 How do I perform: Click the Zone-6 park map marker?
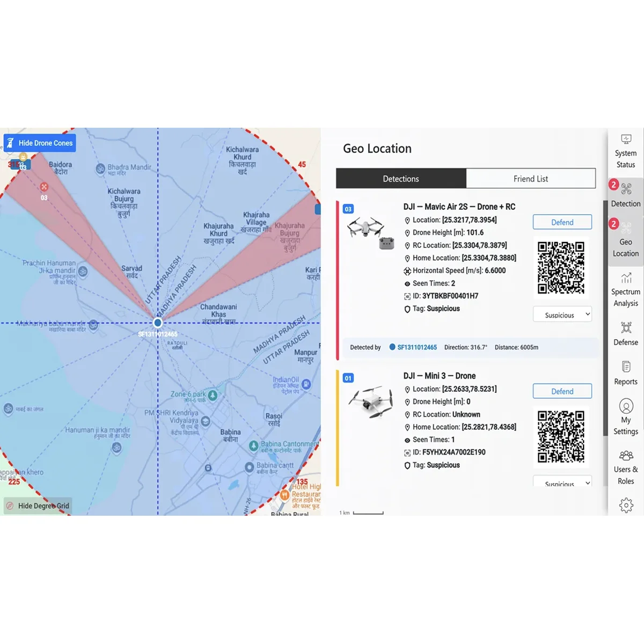tap(213, 396)
